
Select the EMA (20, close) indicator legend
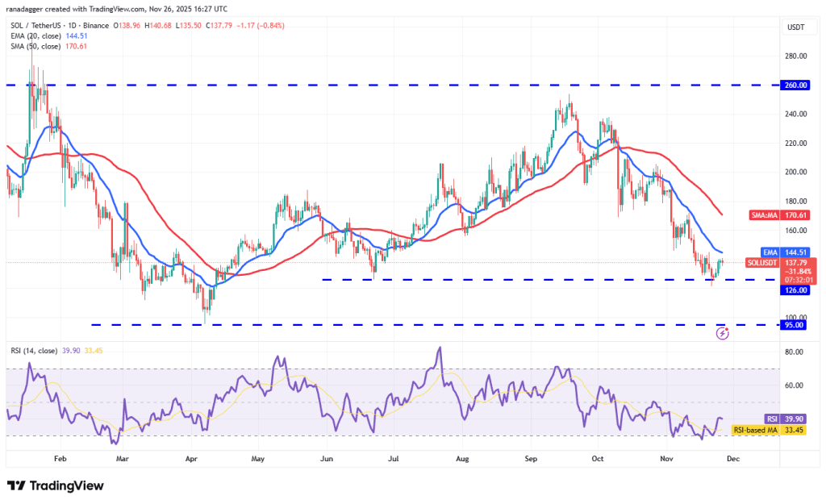click(35, 36)
